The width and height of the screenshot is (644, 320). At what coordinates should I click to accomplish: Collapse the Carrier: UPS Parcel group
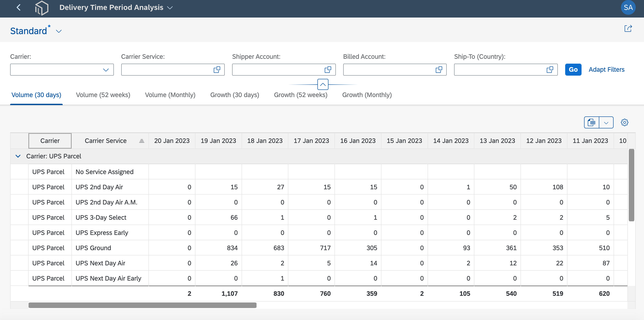[x=18, y=156]
